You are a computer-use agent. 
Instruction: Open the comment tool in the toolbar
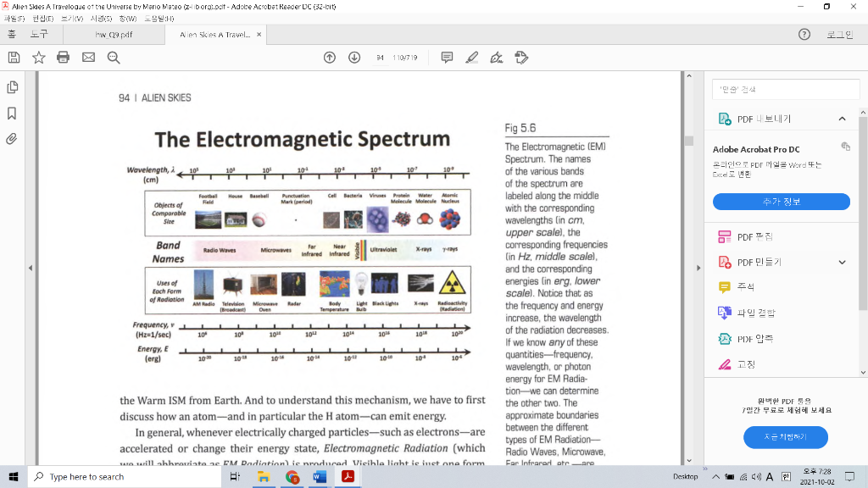pyautogui.click(x=447, y=58)
